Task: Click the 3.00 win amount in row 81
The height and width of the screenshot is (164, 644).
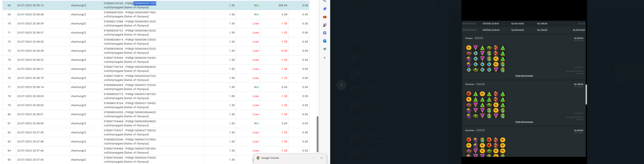Action: point(285,123)
